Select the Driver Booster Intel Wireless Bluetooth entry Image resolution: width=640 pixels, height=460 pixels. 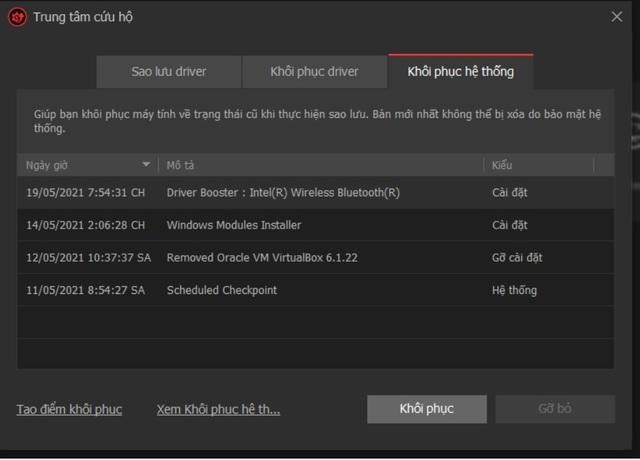[283, 193]
